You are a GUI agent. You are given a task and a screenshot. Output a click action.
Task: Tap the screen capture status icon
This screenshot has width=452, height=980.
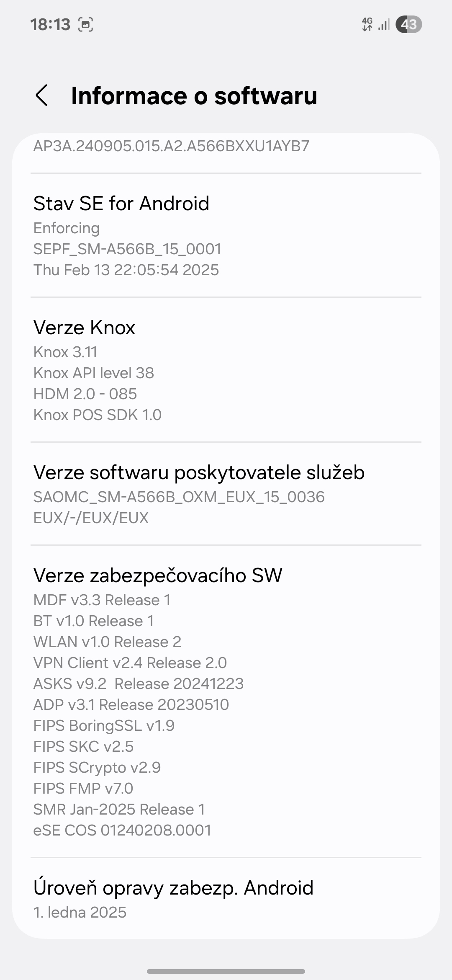[x=85, y=25]
